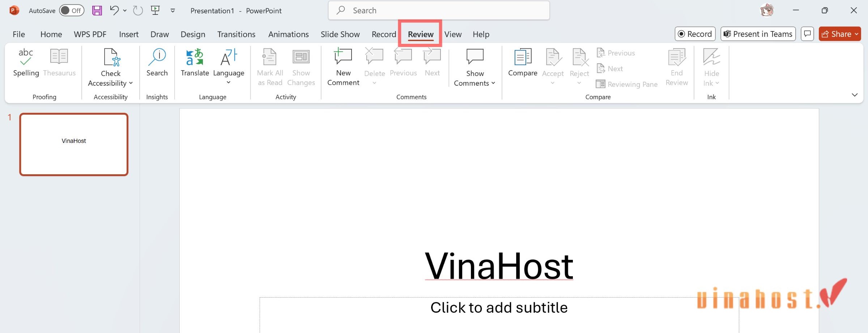Screen dimensions: 868x333
Task: Open Customize Quick Access Toolbar dropdown
Action: pyautogui.click(x=173, y=10)
